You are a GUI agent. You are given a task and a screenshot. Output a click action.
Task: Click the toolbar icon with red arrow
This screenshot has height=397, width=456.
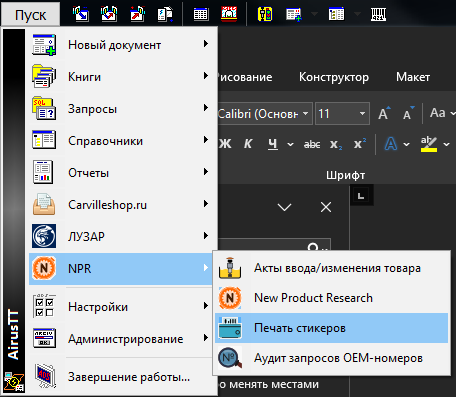pyautogui.click(x=137, y=14)
